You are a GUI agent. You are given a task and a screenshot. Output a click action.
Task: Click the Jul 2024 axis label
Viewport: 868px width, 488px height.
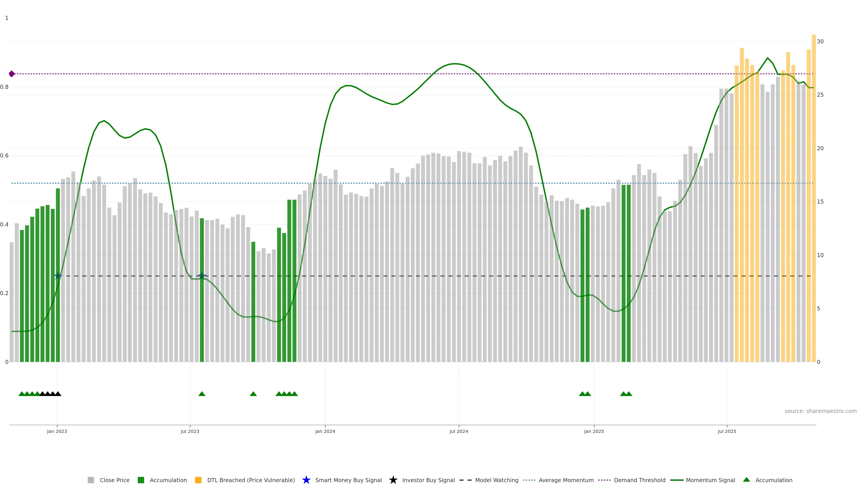(x=459, y=431)
